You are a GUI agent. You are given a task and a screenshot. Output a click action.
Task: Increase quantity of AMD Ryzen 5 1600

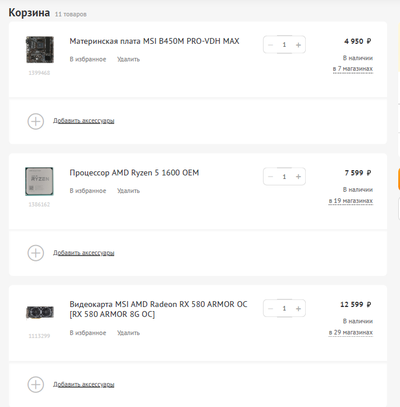pyautogui.click(x=298, y=176)
